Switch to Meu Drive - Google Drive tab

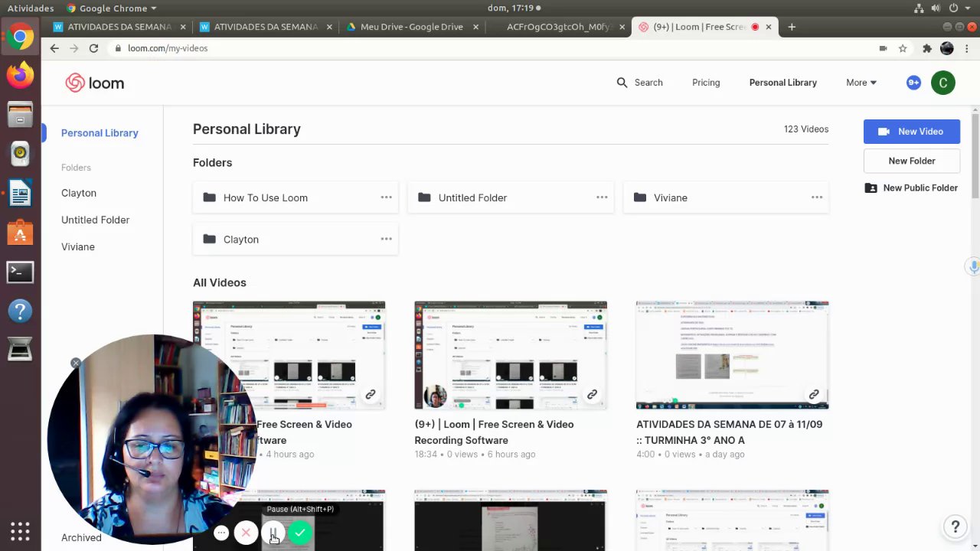pos(412,27)
